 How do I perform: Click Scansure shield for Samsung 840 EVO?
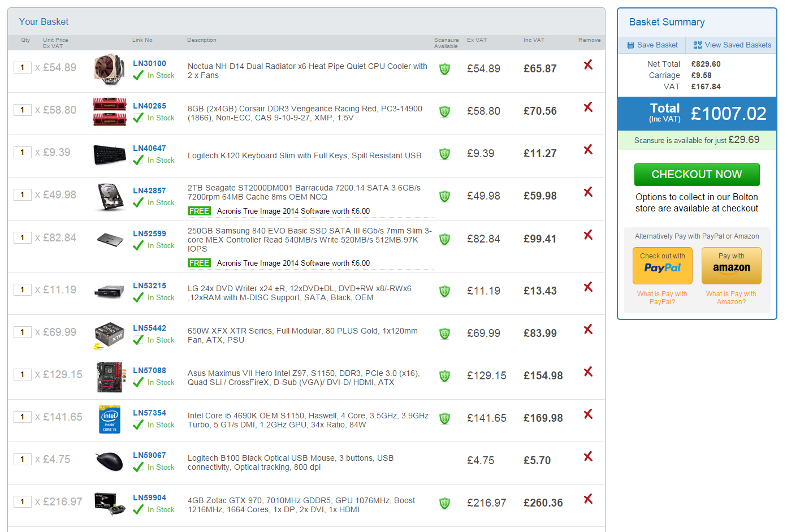(x=445, y=239)
